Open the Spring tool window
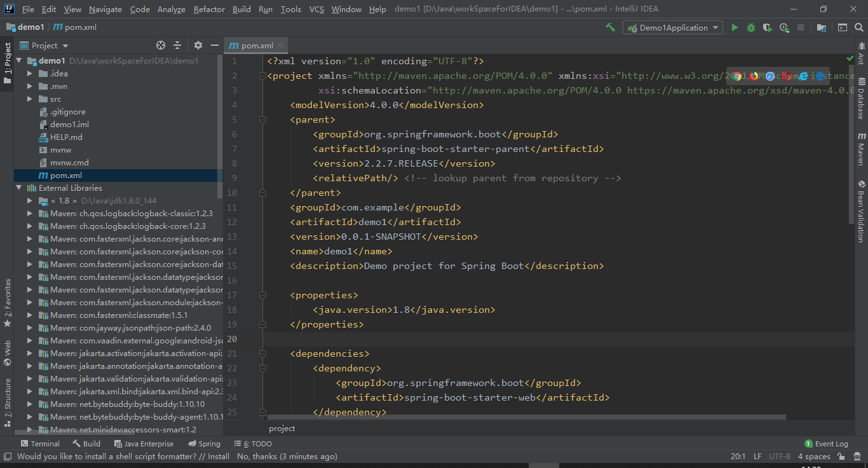The width and height of the screenshot is (868, 468). [x=204, y=443]
